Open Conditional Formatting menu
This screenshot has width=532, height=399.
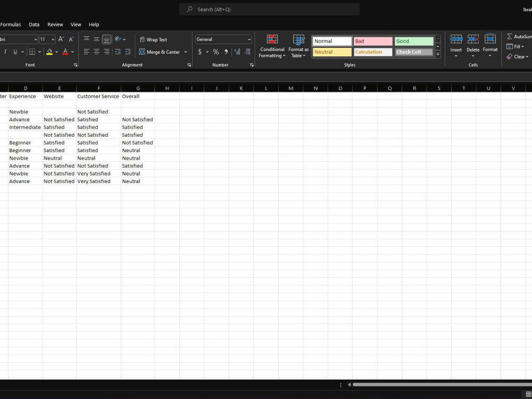pyautogui.click(x=272, y=46)
